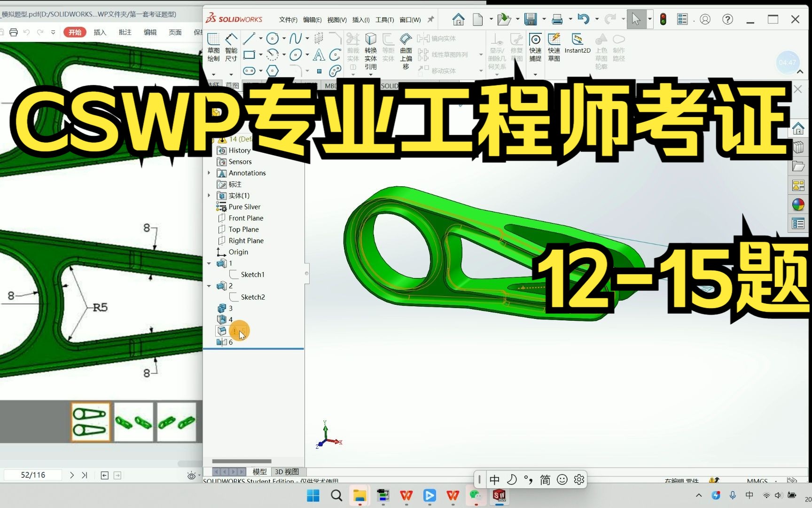Image resolution: width=812 pixels, height=508 pixels.
Task: Select the Line sketch tool
Action: (249, 39)
